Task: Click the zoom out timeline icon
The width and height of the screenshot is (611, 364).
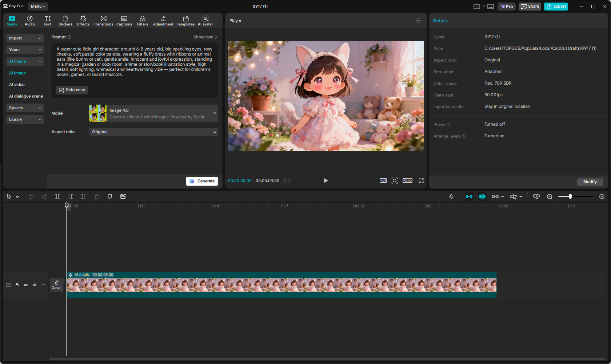Action: coord(550,197)
